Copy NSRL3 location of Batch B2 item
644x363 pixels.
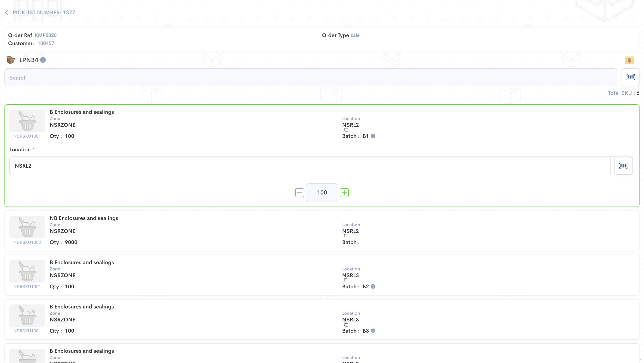point(346,280)
